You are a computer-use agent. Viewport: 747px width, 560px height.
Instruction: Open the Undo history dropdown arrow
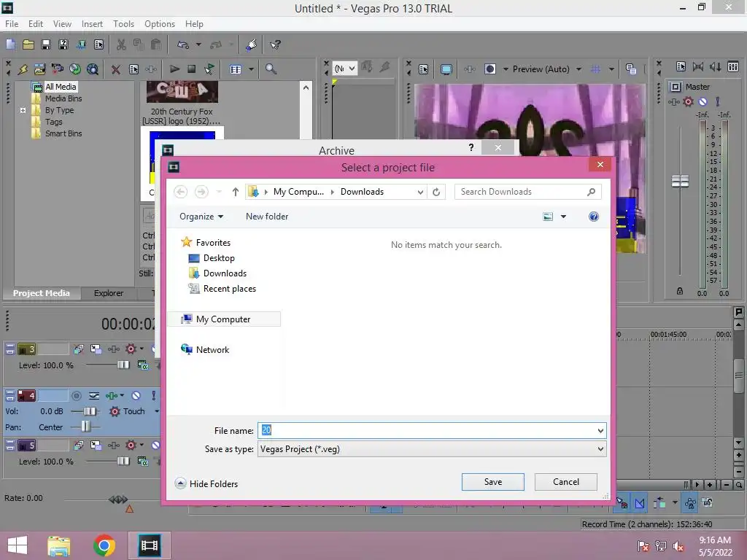pos(198,44)
